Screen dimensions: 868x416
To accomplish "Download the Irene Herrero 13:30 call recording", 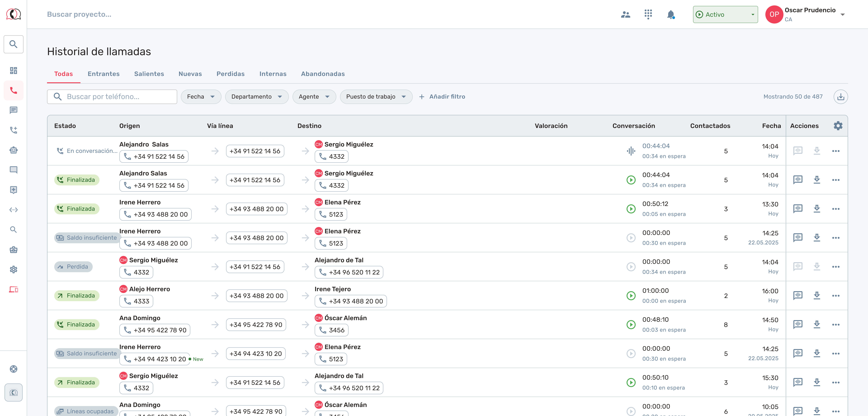I will pyautogui.click(x=816, y=209).
